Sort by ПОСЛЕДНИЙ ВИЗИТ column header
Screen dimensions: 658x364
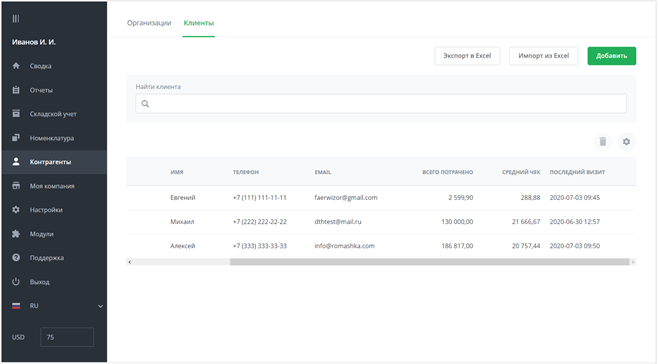pyautogui.click(x=577, y=172)
